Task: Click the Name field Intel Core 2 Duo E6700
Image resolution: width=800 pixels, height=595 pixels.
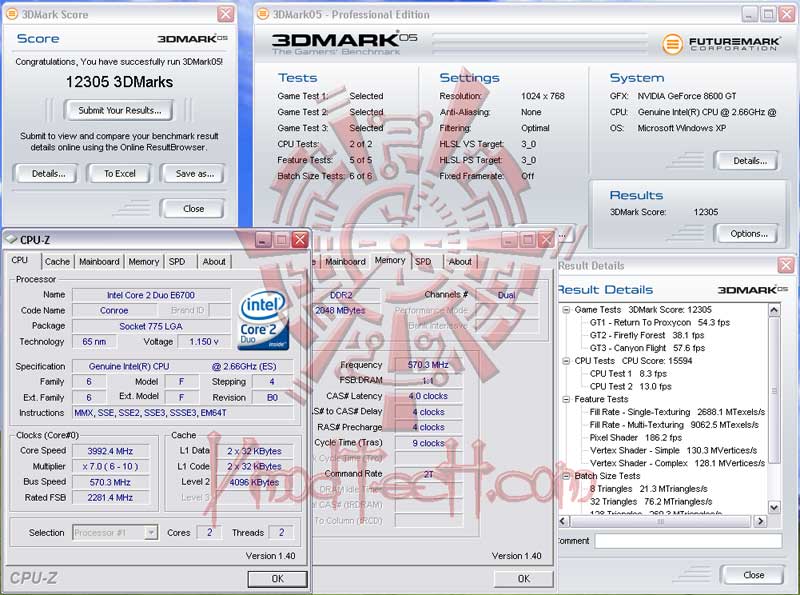Action: click(151, 295)
